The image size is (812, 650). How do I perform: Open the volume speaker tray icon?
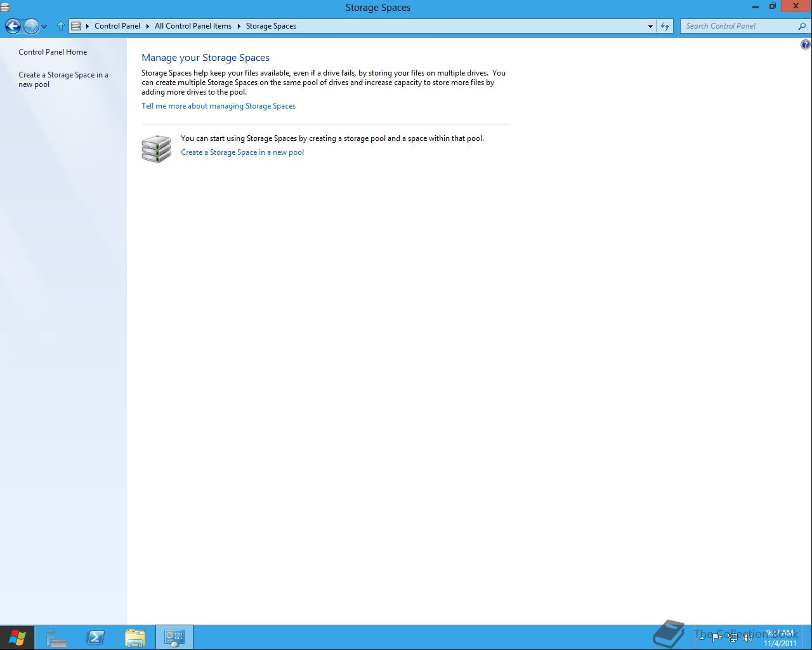(748, 637)
